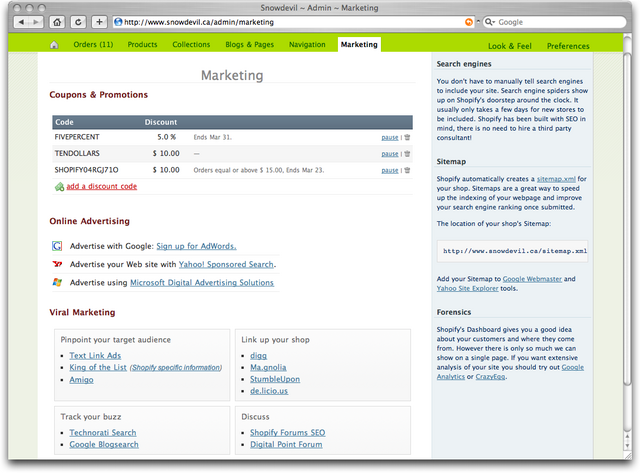Open the digg link
The image size is (640, 473).
click(258, 355)
